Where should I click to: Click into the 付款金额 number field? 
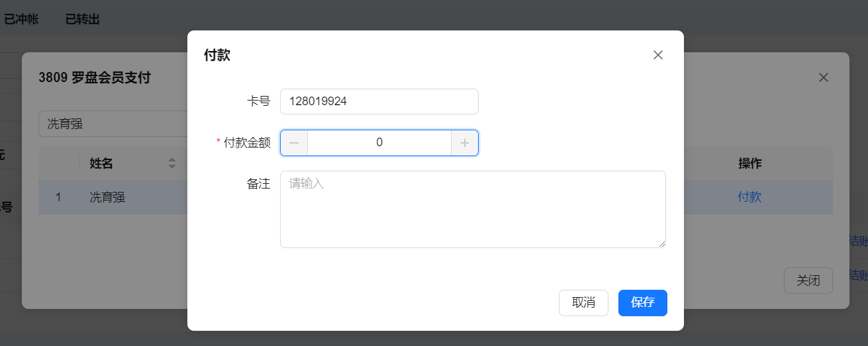(379, 143)
